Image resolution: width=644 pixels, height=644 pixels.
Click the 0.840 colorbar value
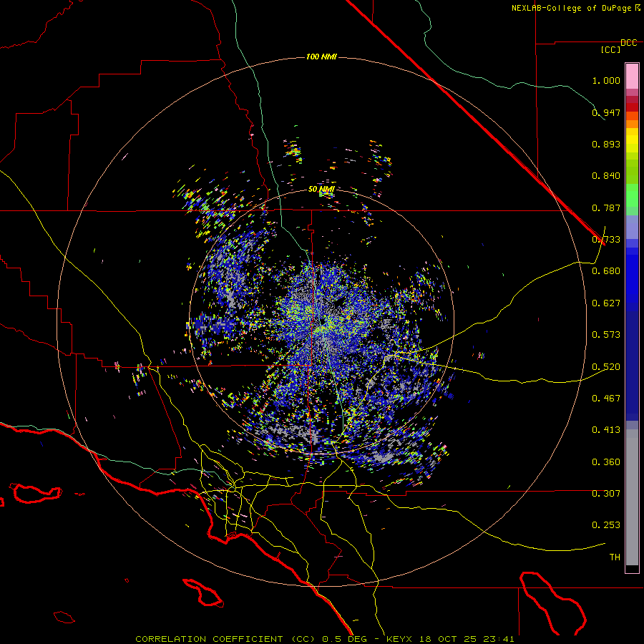(x=606, y=176)
